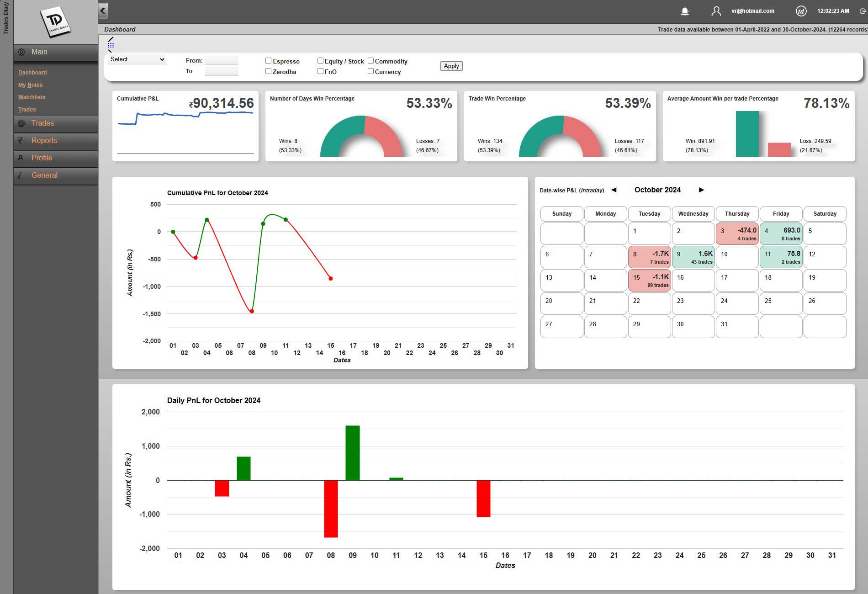Viewport: 868px width, 594px height.
Task: Open user profile icon in top bar
Action: click(x=716, y=11)
